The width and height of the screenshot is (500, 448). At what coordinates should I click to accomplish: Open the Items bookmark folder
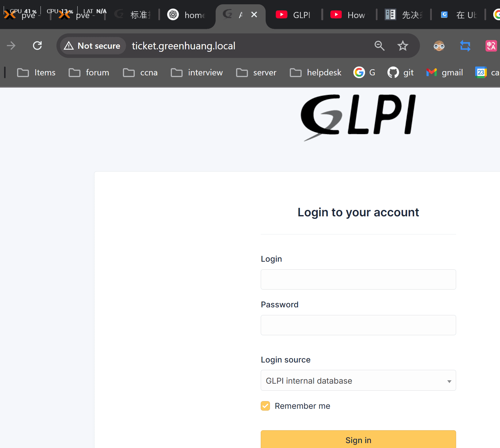pos(37,73)
